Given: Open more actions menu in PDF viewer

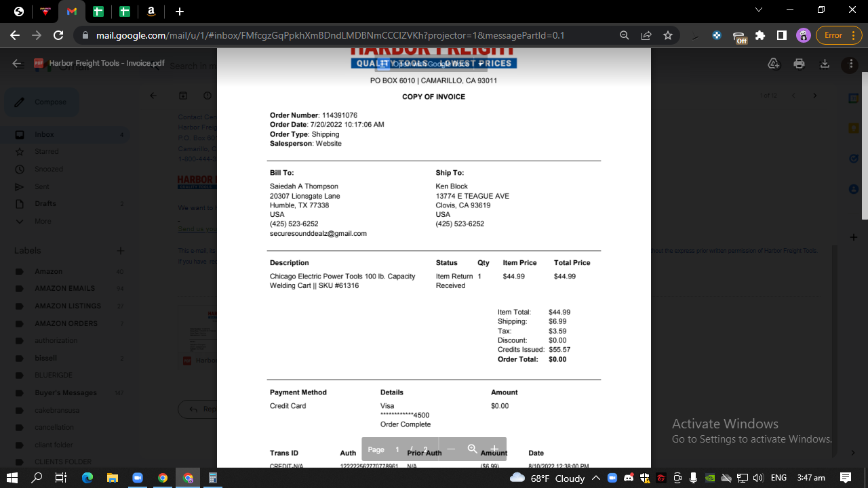Looking at the screenshot, I should pos(850,64).
